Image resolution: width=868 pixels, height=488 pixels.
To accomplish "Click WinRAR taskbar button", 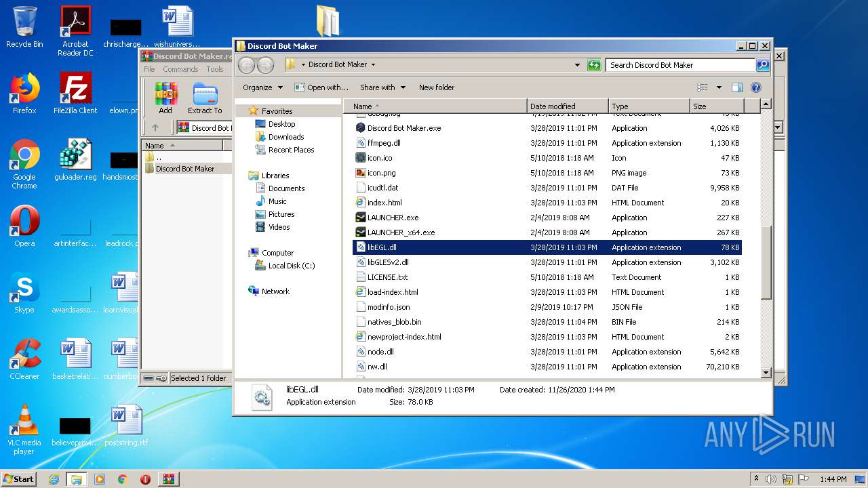I will tap(169, 479).
